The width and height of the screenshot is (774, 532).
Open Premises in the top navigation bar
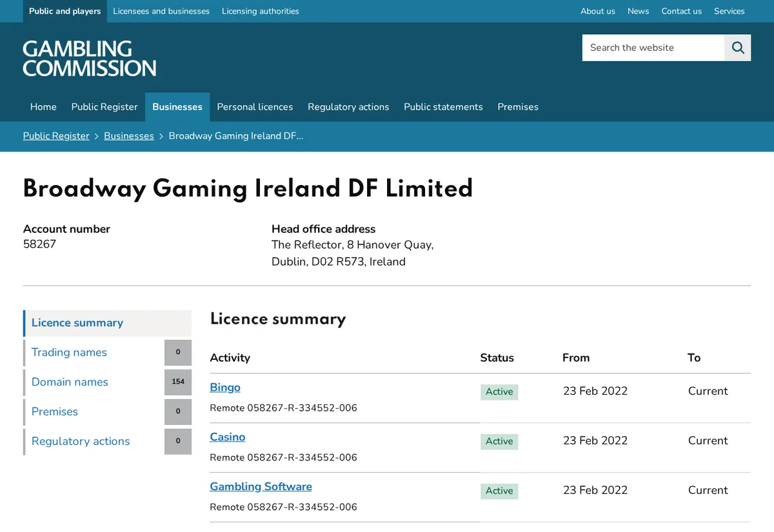click(518, 107)
